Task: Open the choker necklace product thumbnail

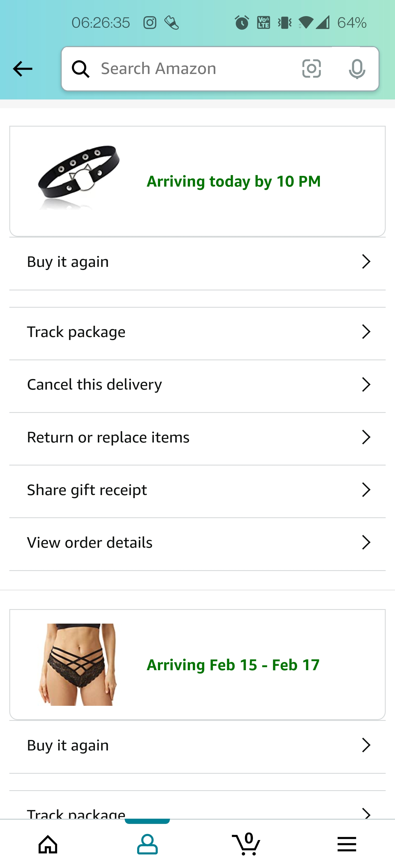Action: tap(79, 178)
